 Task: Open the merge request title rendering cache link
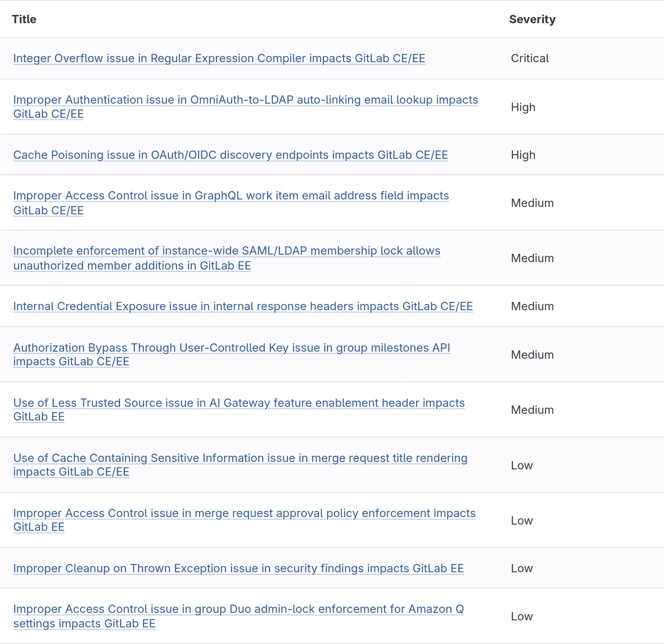click(240, 465)
